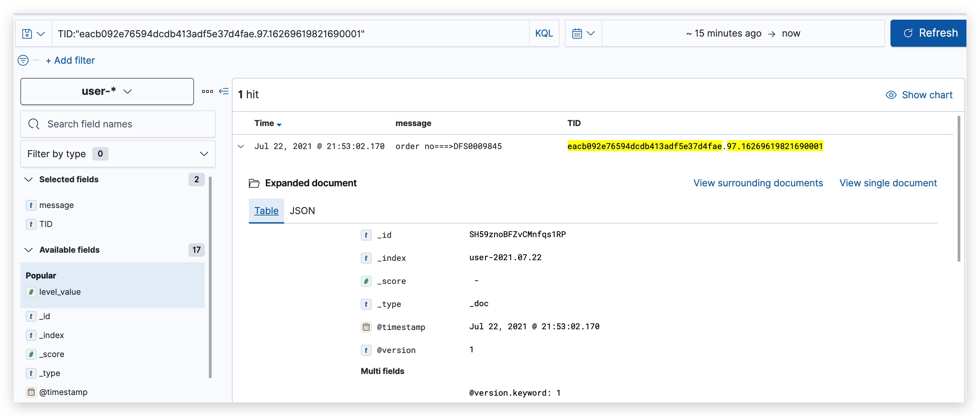This screenshot has width=980, height=416.
Task: Click the text type icon beside _type in document table
Action: coord(366,304)
